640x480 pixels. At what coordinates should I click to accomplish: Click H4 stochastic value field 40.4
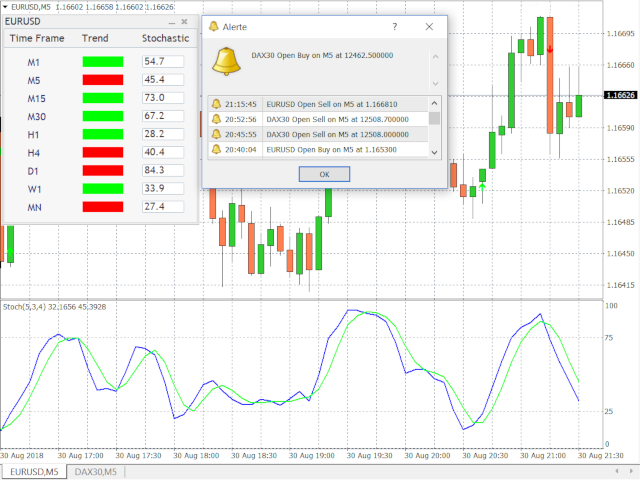pyautogui.click(x=163, y=152)
